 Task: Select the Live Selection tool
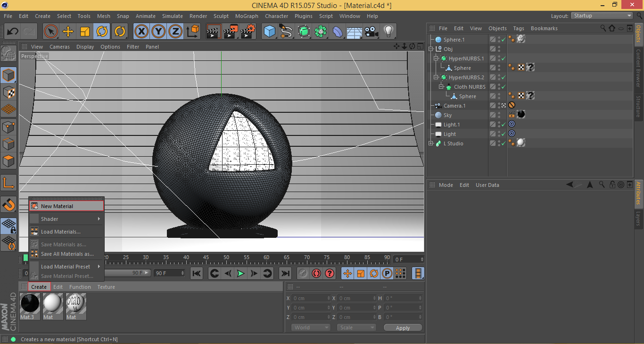click(51, 32)
